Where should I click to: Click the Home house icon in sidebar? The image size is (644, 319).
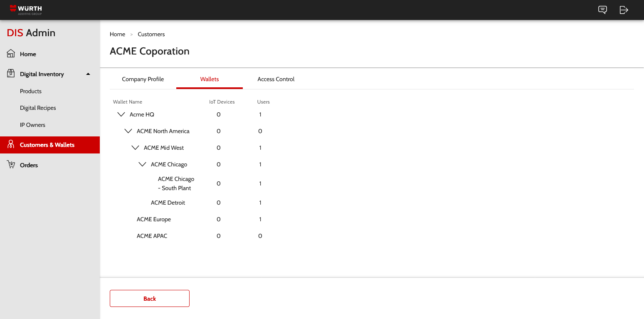[11, 54]
